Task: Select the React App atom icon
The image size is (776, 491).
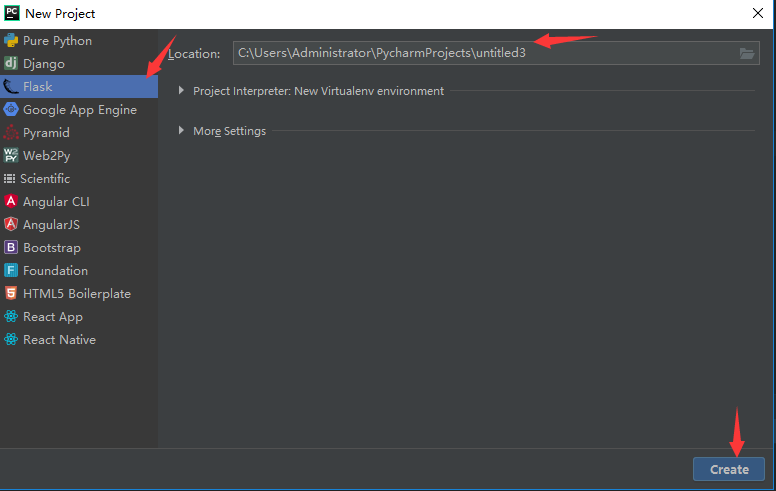Action: [x=11, y=316]
